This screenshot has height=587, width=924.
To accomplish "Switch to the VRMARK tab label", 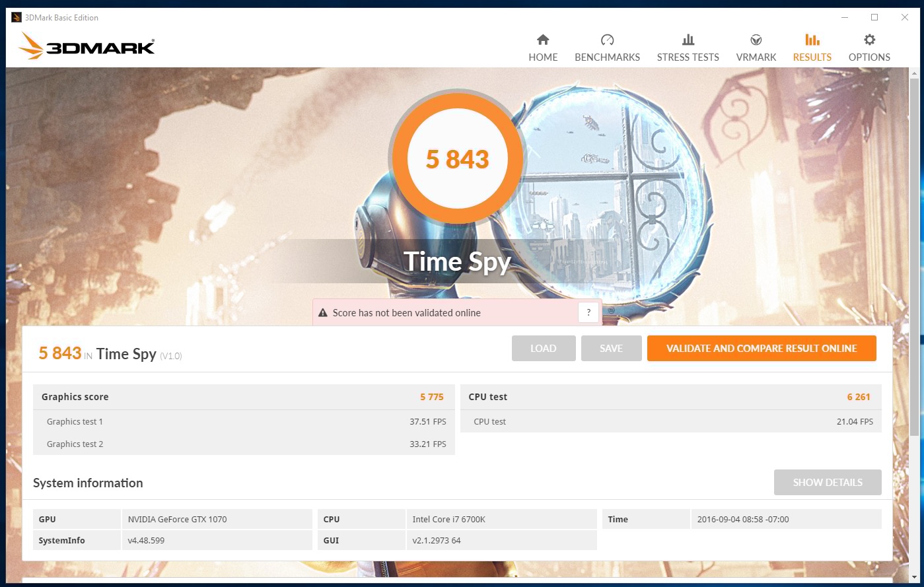I will [x=756, y=57].
